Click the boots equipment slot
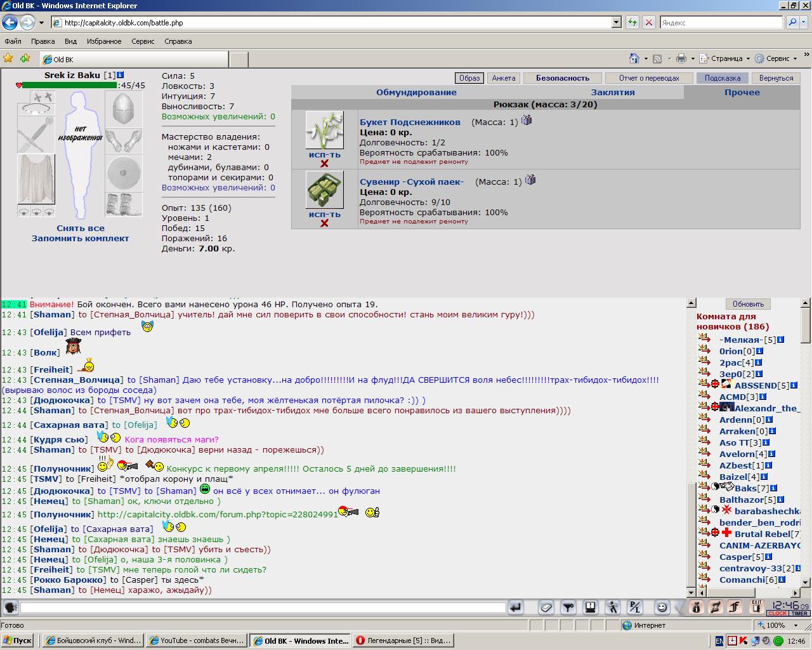The image size is (812, 650). pyautogui.click(x=124, y=204)
